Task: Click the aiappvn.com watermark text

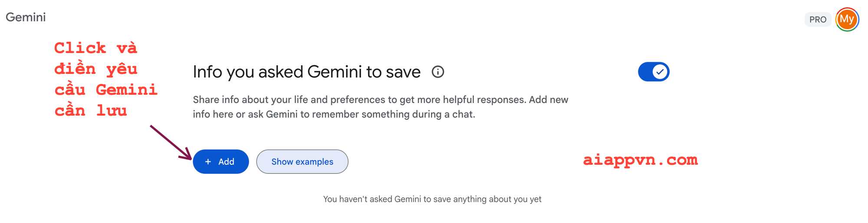Action: click(x=640, y=160)
